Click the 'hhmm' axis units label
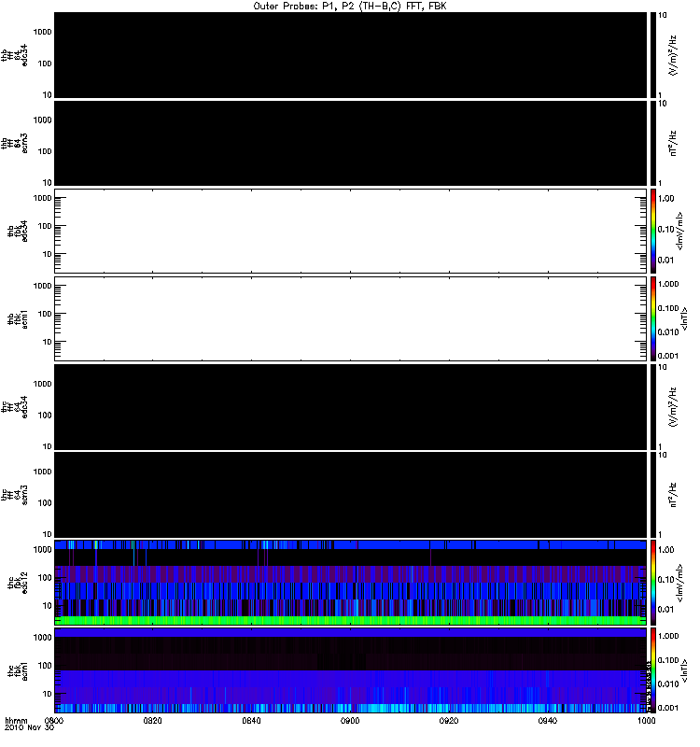This screenshot has height=747, width=700. coord(16,721)
